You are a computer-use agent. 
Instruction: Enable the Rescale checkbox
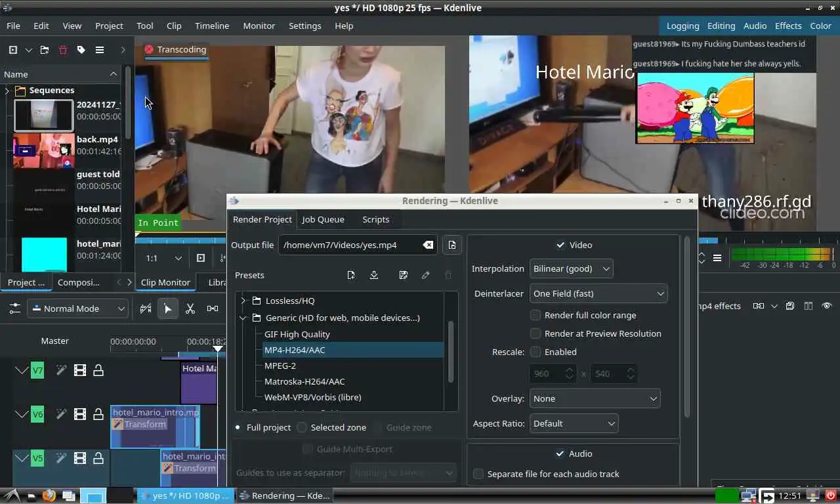point(535,352)
